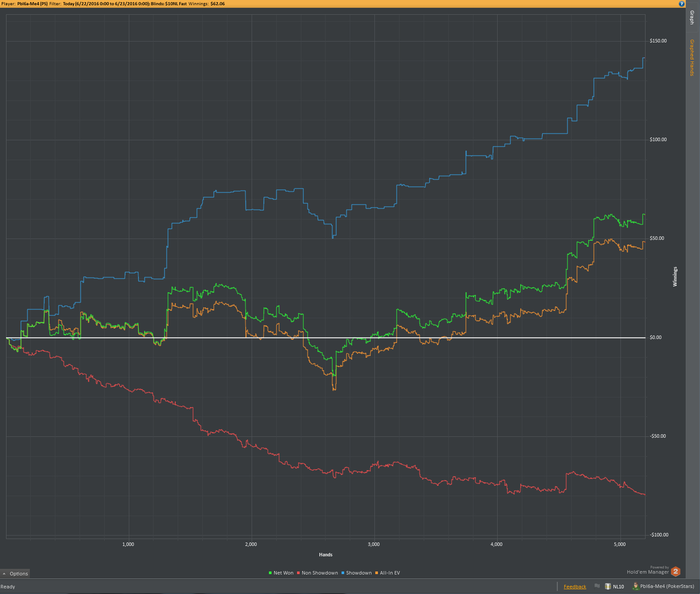The width and height of the screenshot is (700, 594).
Task: Click the Winnings y-axis title
Action: 675,277
